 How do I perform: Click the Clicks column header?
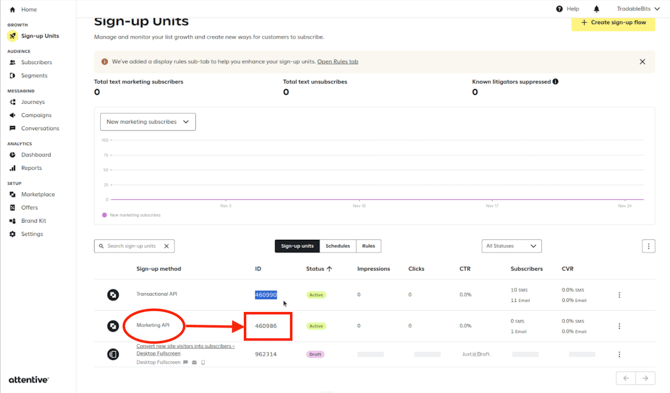pos(416,269)
